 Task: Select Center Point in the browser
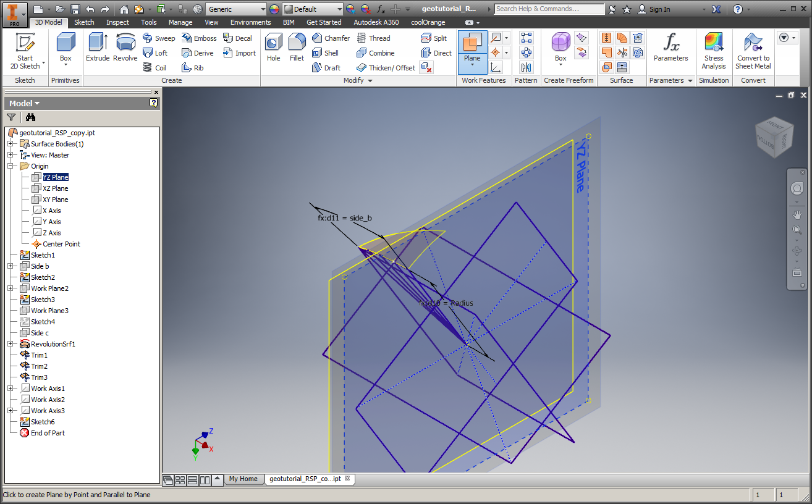point(61,244)
